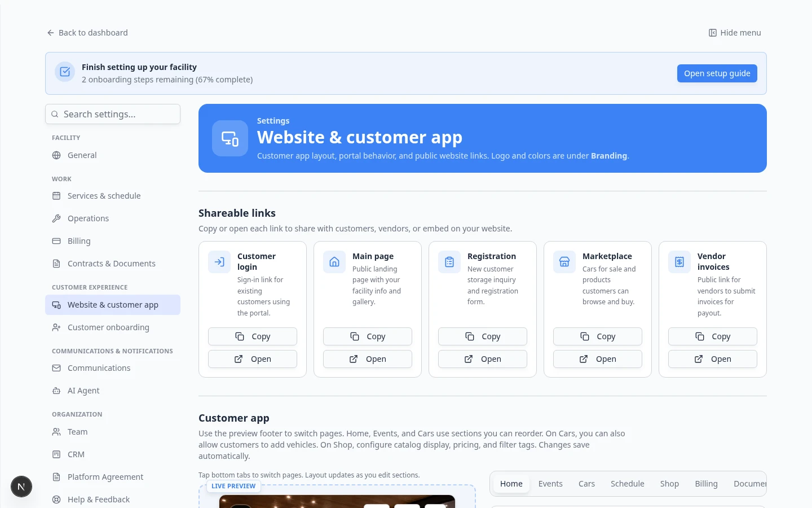Click the General globe icon
Image resolution: width=812 pixels, height=508 pixels.
56,155
